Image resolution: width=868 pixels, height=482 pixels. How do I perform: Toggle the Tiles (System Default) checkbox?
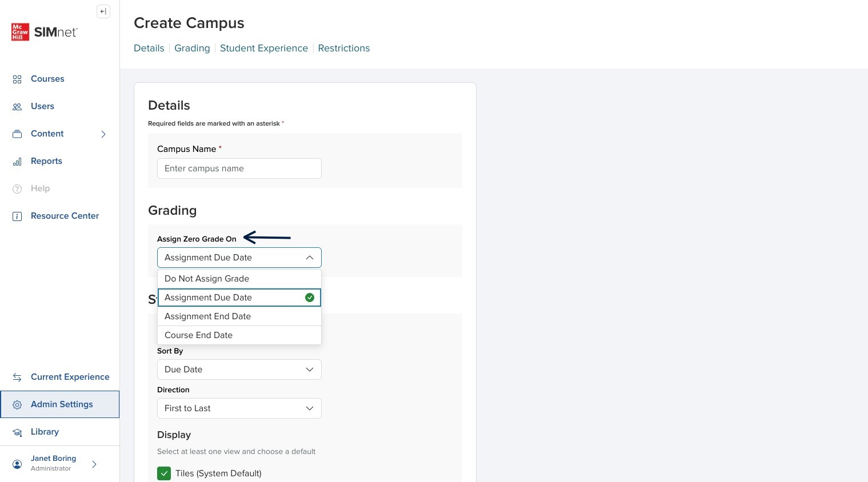click(x=164, y=473)
